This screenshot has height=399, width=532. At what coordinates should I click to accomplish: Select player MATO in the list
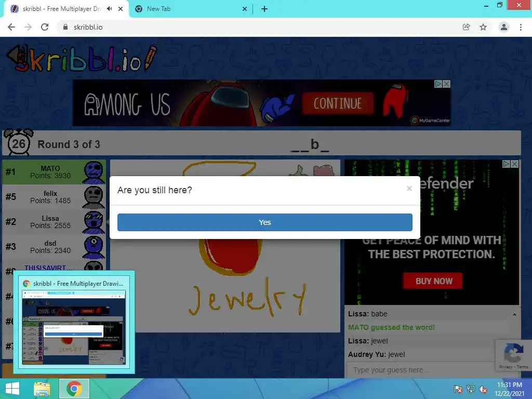point(54,172)
